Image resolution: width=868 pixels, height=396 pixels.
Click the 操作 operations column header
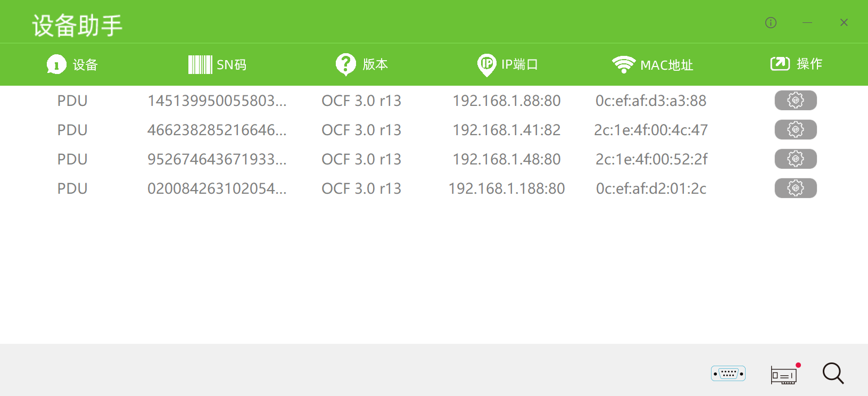pos(796,64)
